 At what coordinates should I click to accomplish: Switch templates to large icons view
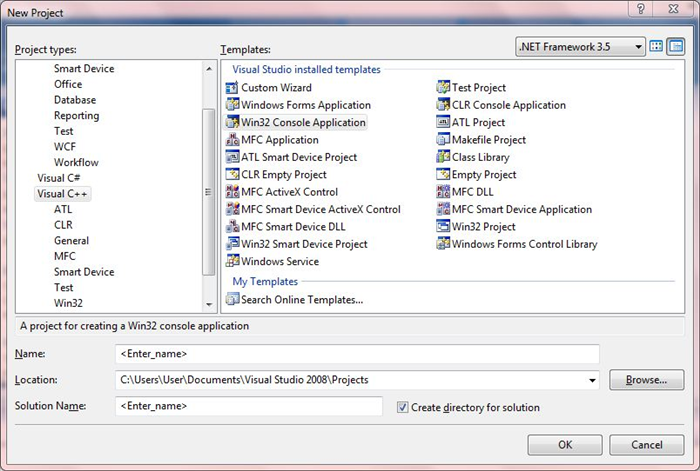tap(656, 46)
